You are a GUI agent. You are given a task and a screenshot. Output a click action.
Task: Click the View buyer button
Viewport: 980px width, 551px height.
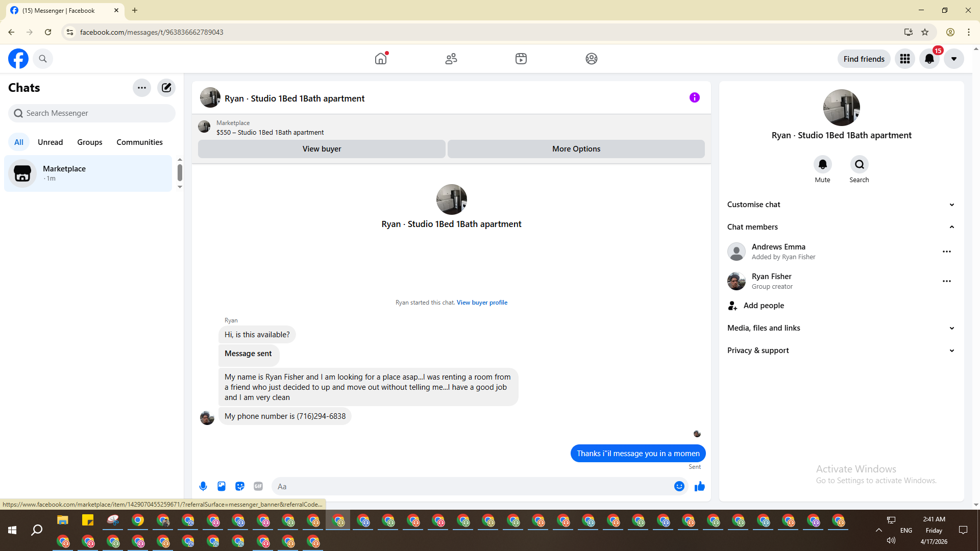[322, 149]
